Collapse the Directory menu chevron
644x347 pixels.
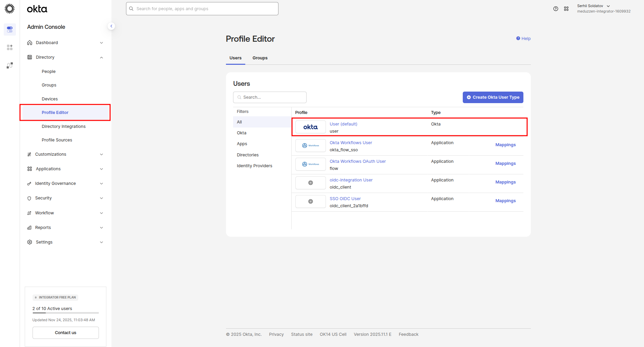pos(101,57)
